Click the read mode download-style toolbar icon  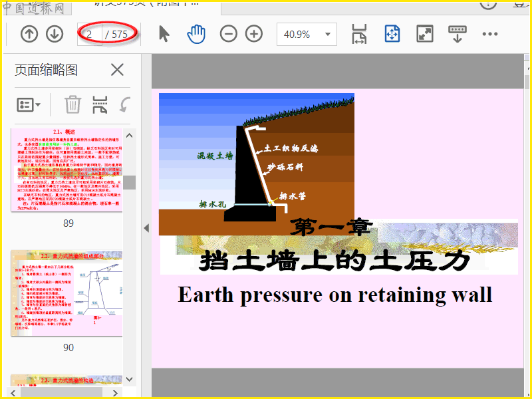pos(457,34)
